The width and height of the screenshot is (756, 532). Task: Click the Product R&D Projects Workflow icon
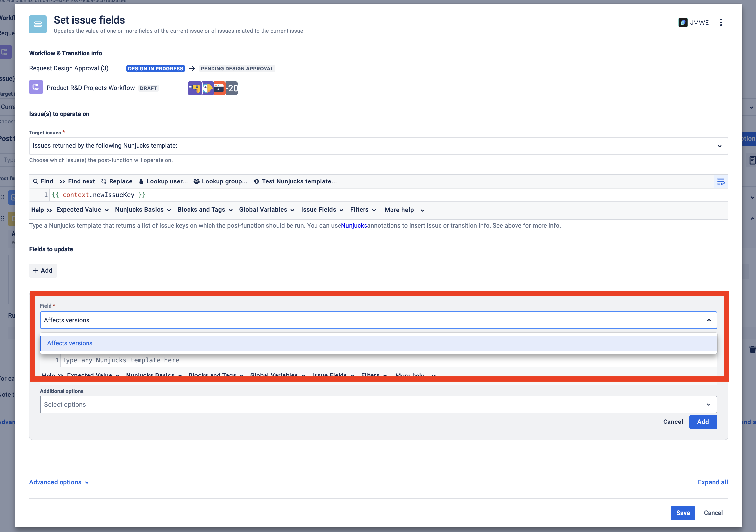(x=36, y=87)
